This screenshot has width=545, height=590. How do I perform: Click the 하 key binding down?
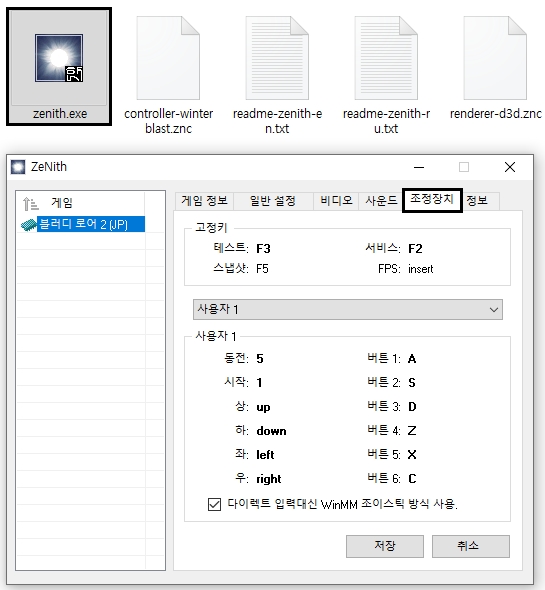(x=271, y=431)
